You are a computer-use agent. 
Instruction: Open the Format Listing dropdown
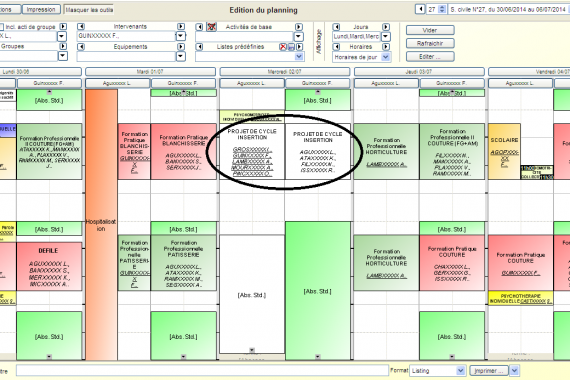click(461, 371)
